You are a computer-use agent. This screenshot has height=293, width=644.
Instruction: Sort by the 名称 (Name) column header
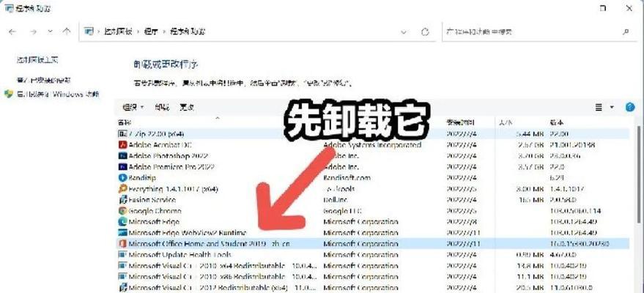(125, 122)
